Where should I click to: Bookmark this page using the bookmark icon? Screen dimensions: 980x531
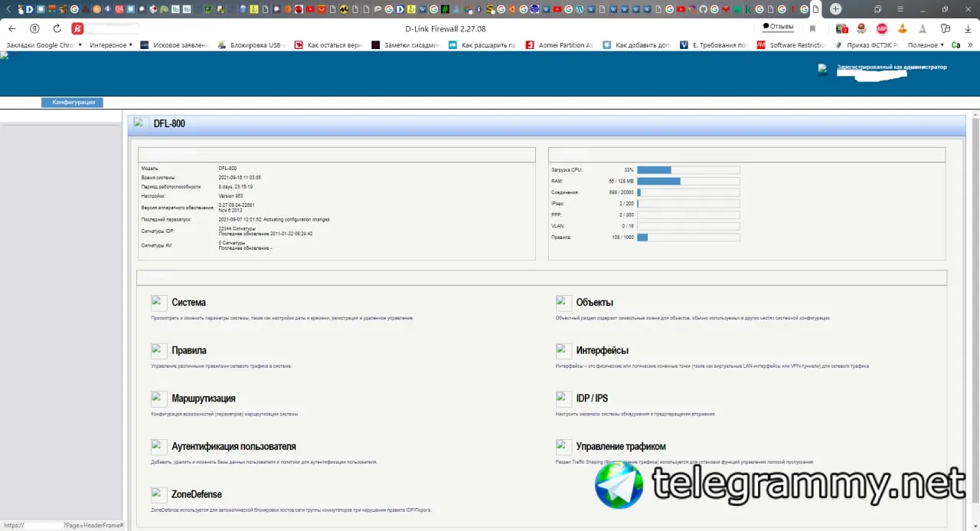pos(812,28)
